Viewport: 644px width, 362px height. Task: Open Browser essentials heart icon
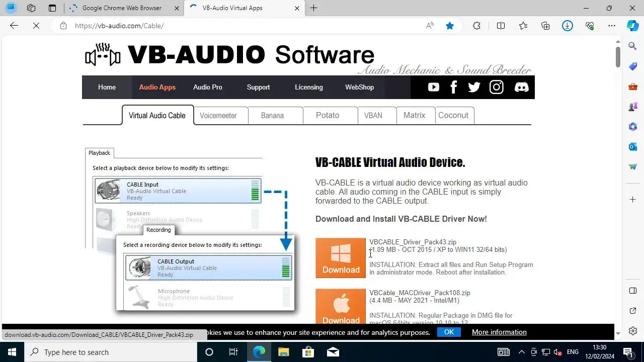click(x=590, y=26)
